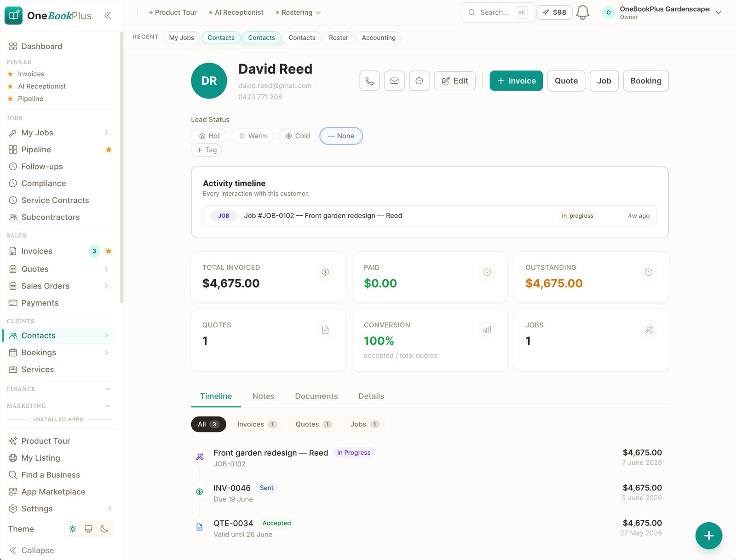Open the notifications bell

pyautogui.click(x=582, y=12)
